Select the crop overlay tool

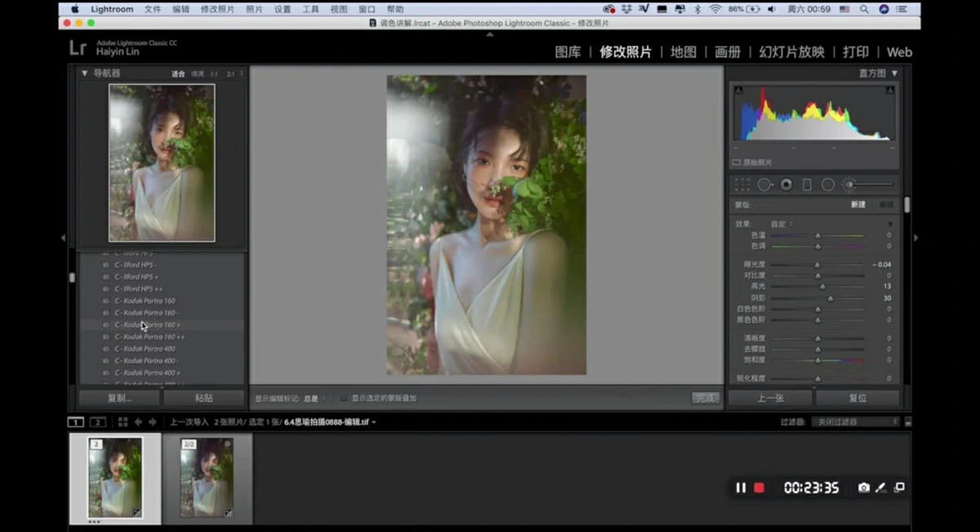click(742, 185)
